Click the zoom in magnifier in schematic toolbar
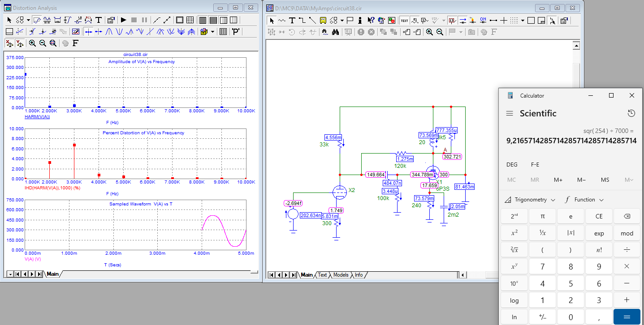The image size is (644, 325). (x=429, y=32)
